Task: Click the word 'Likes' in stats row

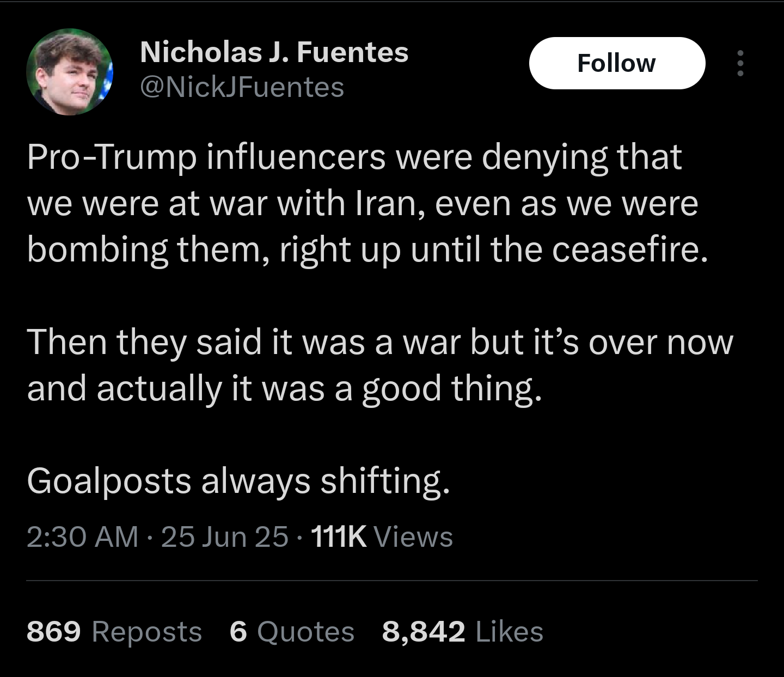Action: [x=510, y=631]
